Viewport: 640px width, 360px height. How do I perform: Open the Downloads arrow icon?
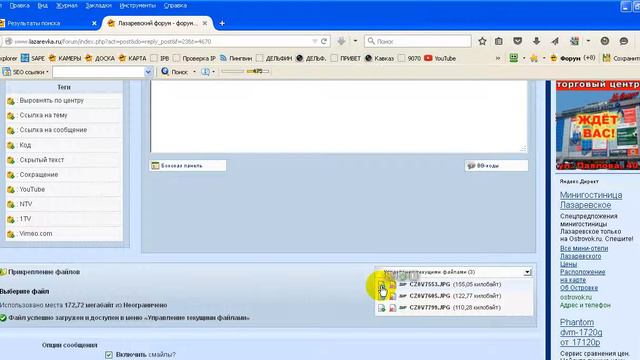pos(536,41)
